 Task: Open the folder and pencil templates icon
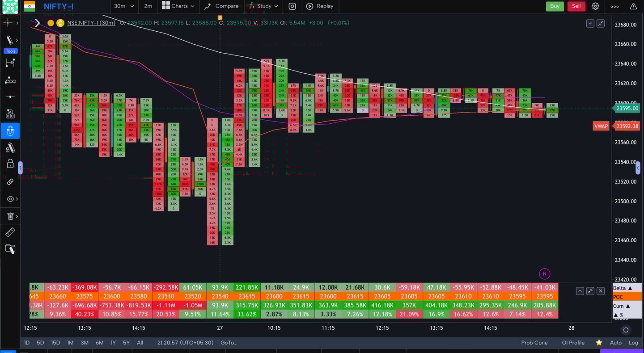[10, 249]
